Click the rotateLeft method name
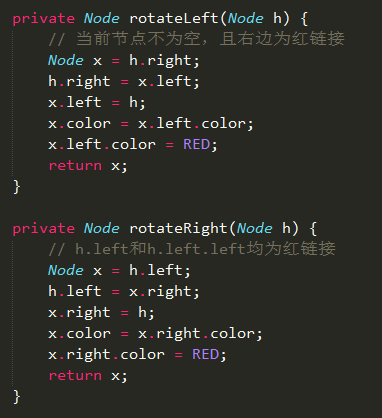Screen dimensions: 382x418 (174, 18)
